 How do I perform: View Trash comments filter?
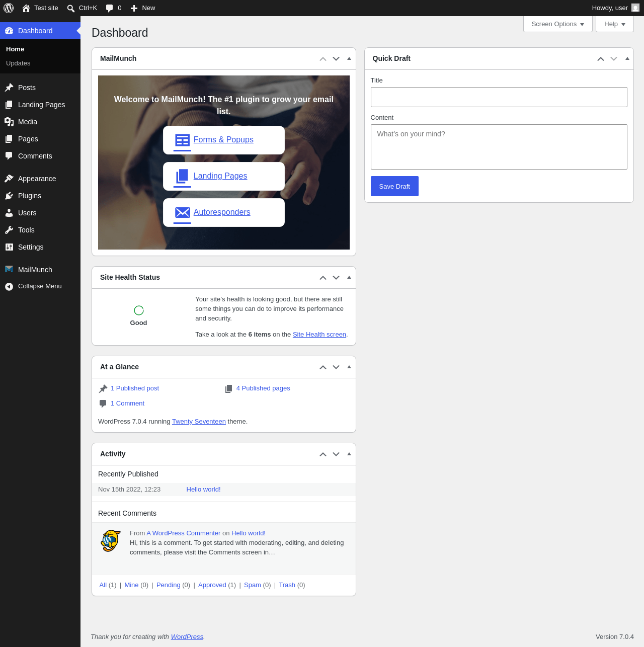(x=287, y=585)
